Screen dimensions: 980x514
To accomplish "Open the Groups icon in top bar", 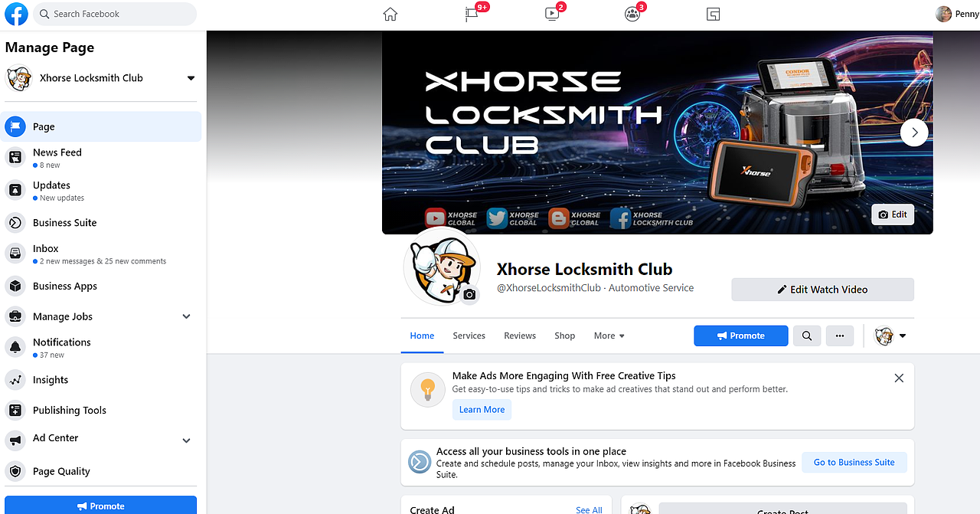I will [632, 14].
